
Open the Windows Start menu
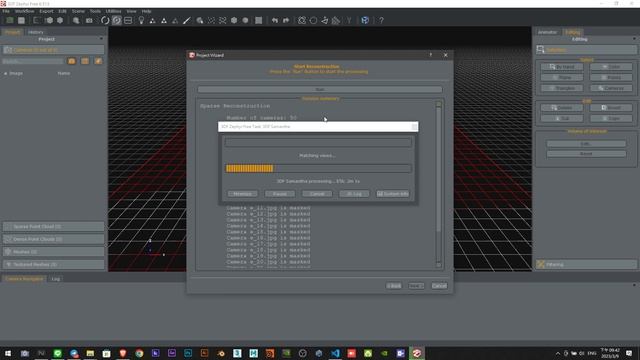coord(8,353)
